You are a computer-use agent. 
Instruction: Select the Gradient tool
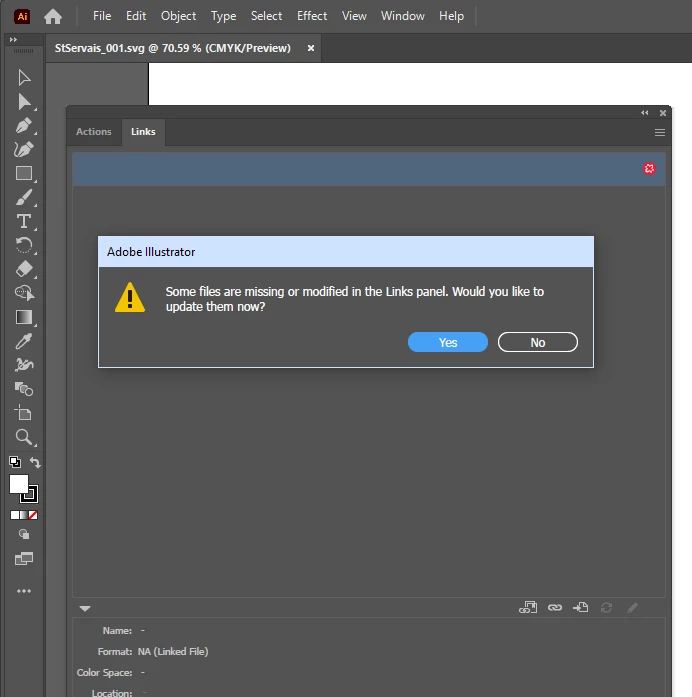[24, 317]
